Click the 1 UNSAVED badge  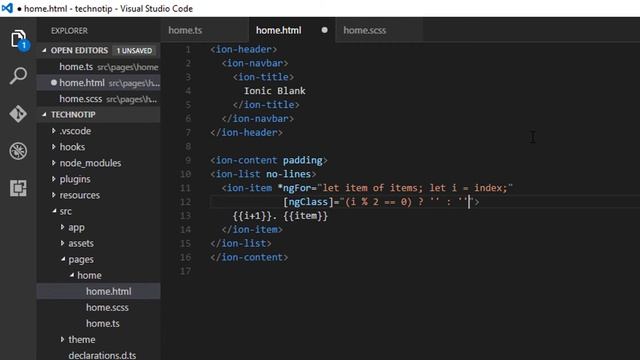(x=134, y=51)
